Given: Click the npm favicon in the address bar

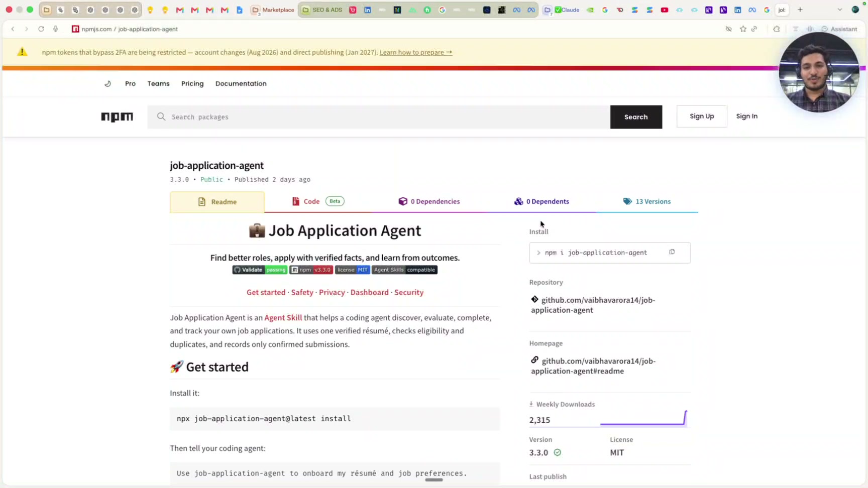Looking at the screenshot, I should 75,29.
